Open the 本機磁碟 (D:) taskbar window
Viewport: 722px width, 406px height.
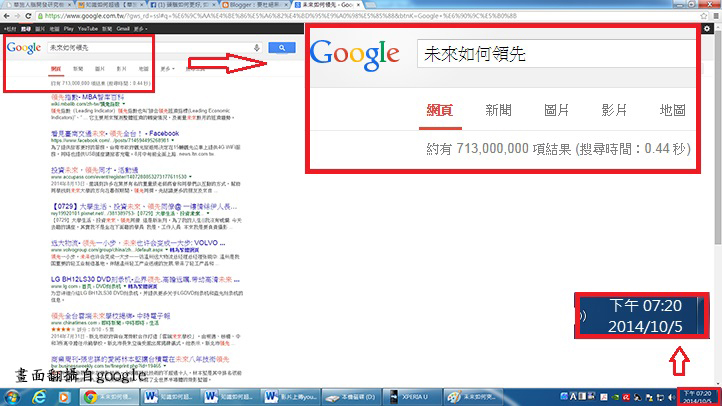pos(351,396)
